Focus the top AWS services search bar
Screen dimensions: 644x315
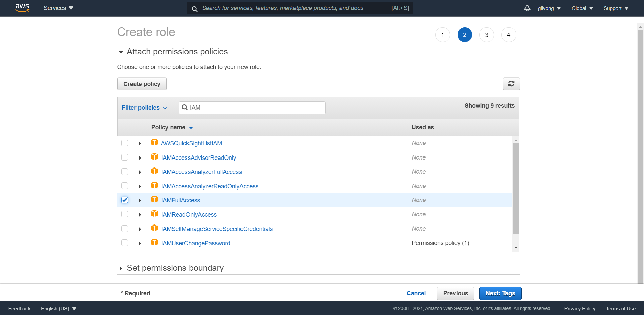click(x=300, y=8)
